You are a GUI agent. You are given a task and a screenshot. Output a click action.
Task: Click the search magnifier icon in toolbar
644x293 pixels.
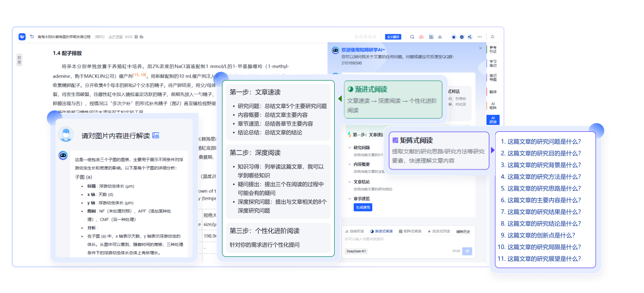(412, 37)
